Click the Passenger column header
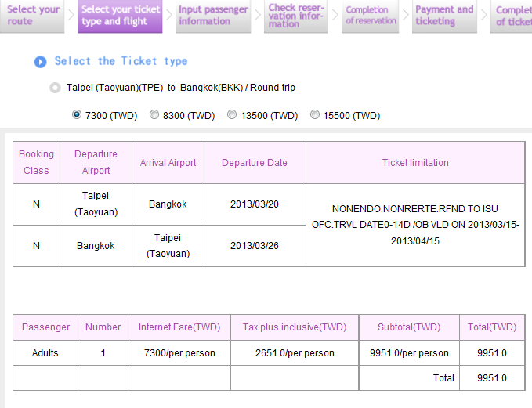Screen dimensions: 532x408 [x=45, y=327]
